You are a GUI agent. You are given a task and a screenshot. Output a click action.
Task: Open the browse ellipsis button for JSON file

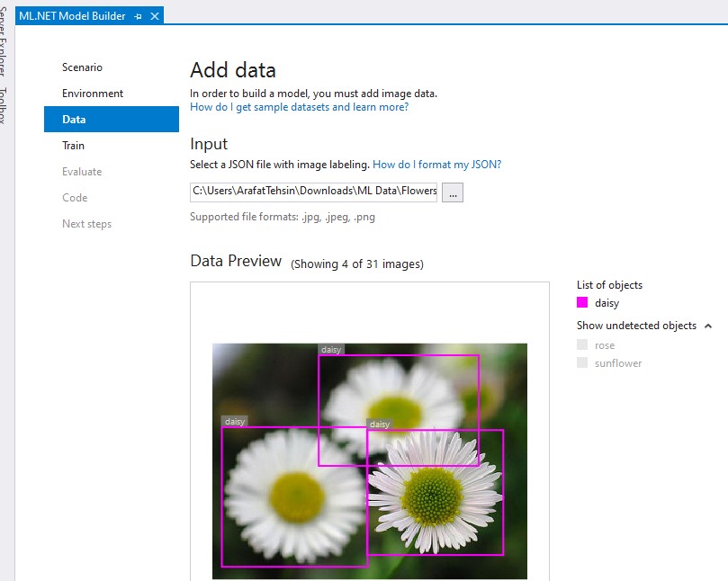453,192
